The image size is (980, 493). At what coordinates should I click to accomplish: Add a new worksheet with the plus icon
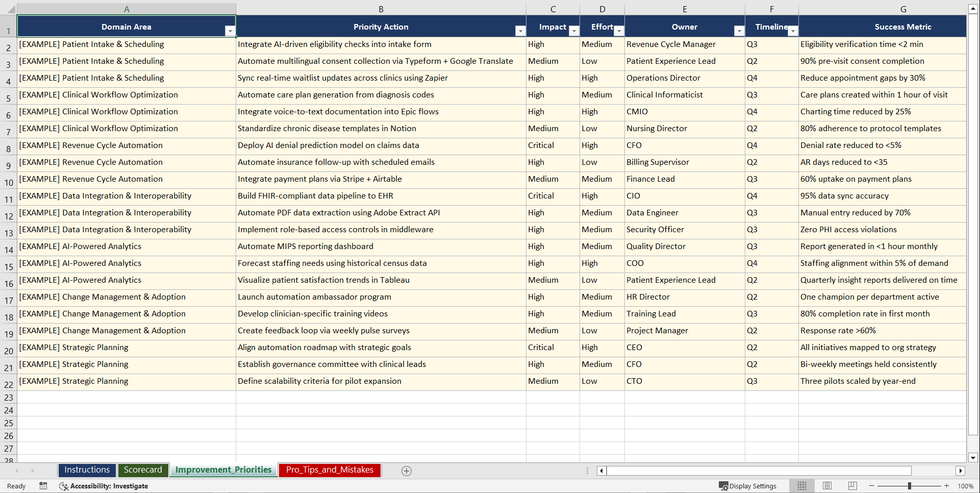coord(406,471)
